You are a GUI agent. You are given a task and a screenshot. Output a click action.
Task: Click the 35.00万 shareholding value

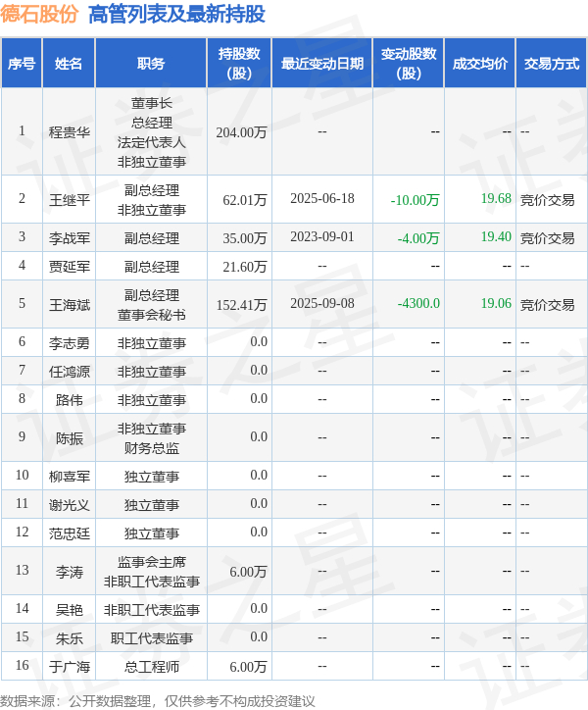244,237
